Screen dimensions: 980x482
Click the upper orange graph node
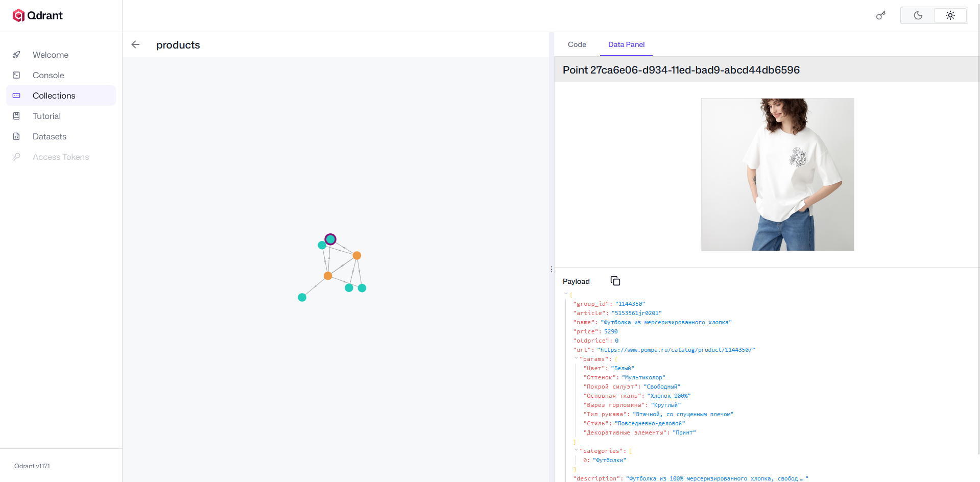click(357, 255)
